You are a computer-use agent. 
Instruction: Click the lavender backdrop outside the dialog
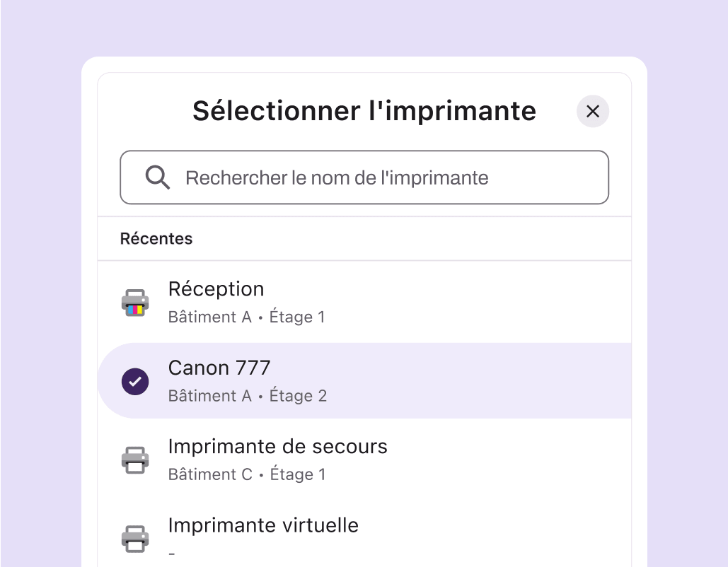coord(686,283)
